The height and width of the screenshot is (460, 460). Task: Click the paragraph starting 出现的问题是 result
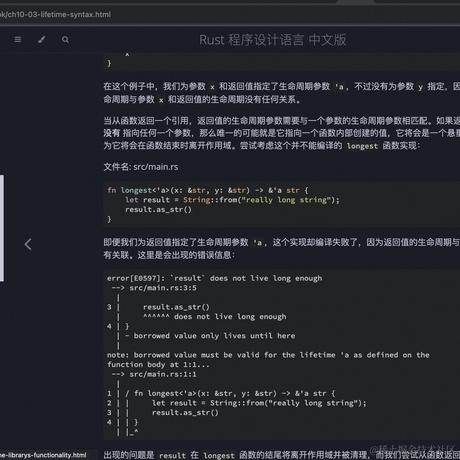(x=282, y=455)
